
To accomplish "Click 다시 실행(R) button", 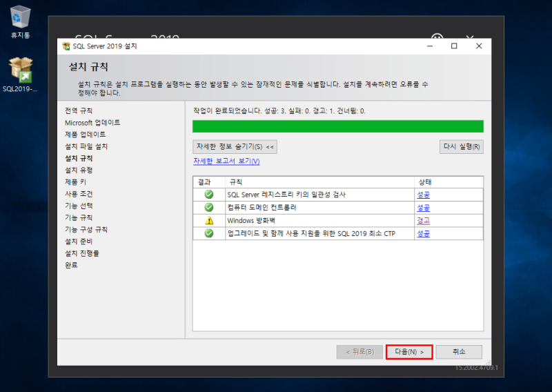I will (x=461, y=147).
